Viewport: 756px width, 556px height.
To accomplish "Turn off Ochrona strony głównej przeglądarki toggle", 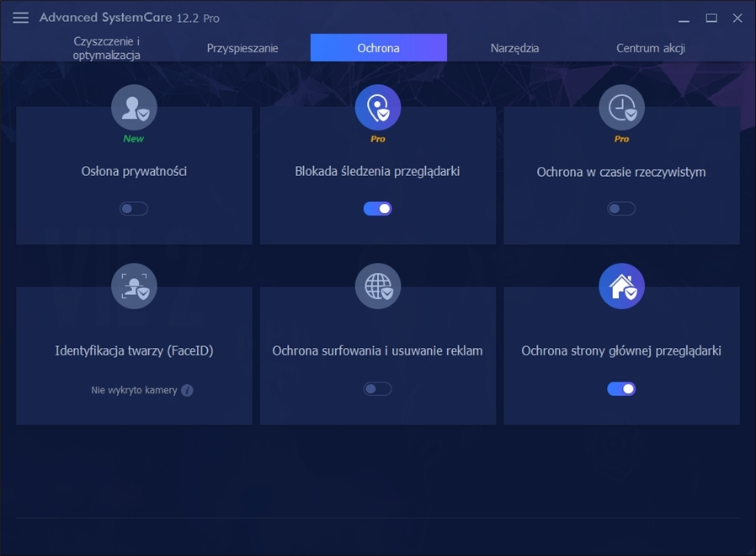I will coord(621,388).
